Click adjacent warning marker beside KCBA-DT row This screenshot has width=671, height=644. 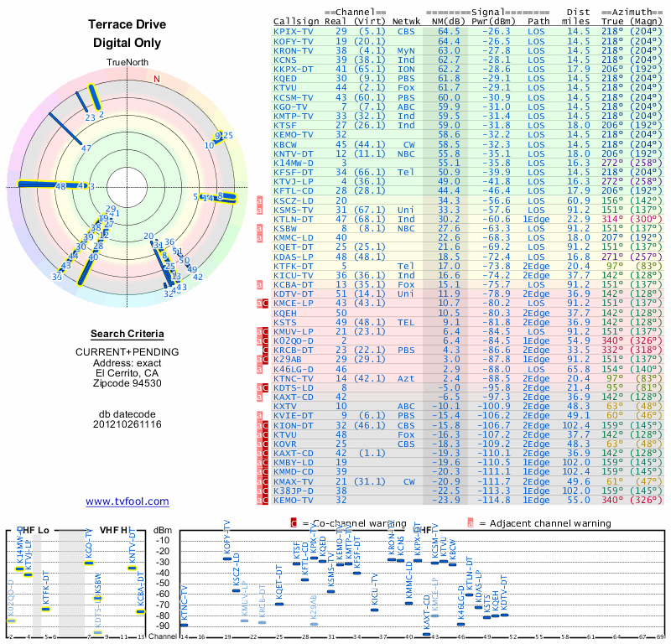pyautogui.click(x=259, y=285)
